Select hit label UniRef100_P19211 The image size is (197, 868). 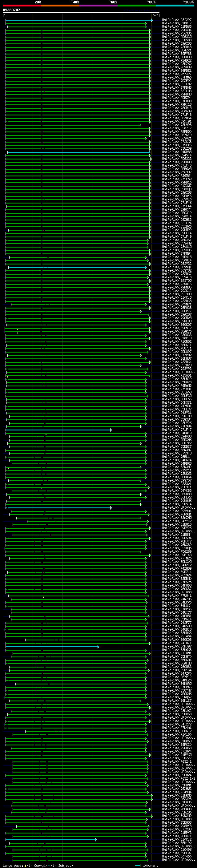pyautogui.click(x=176, y=471)
